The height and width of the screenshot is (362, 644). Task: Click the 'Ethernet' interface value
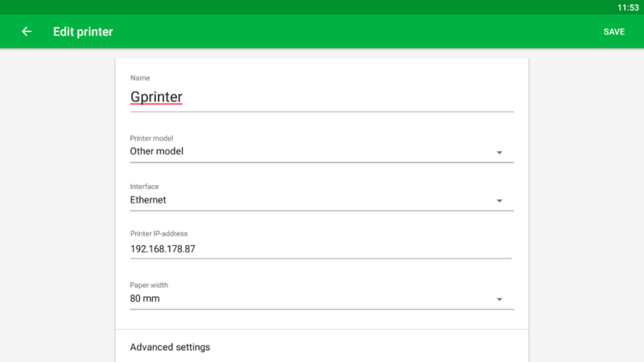point(148,200)
